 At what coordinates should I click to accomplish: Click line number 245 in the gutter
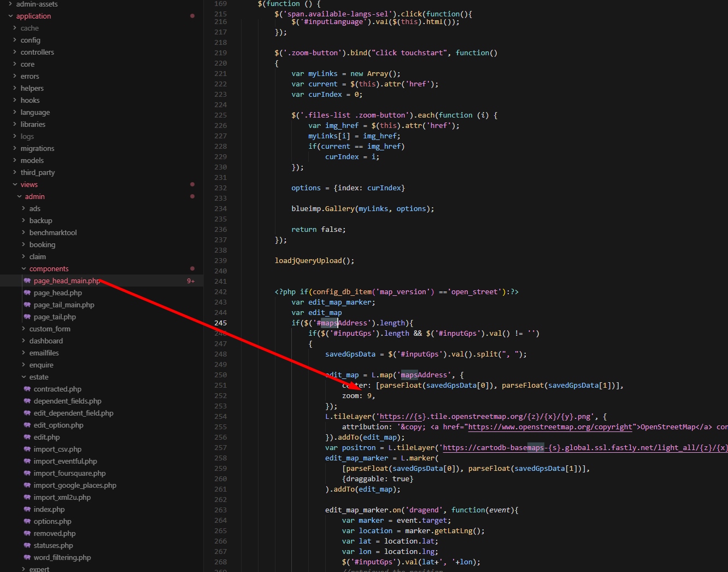pos(220,323)
